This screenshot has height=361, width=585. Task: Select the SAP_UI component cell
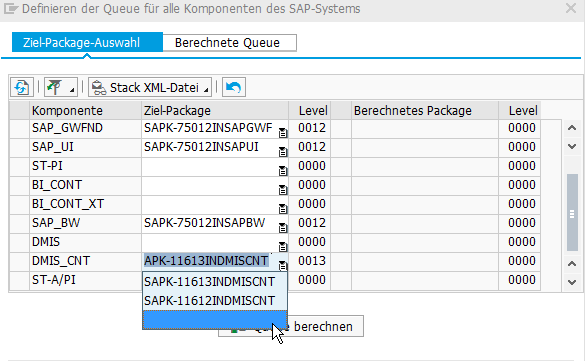pyautogui.click(x=85, y=147)
